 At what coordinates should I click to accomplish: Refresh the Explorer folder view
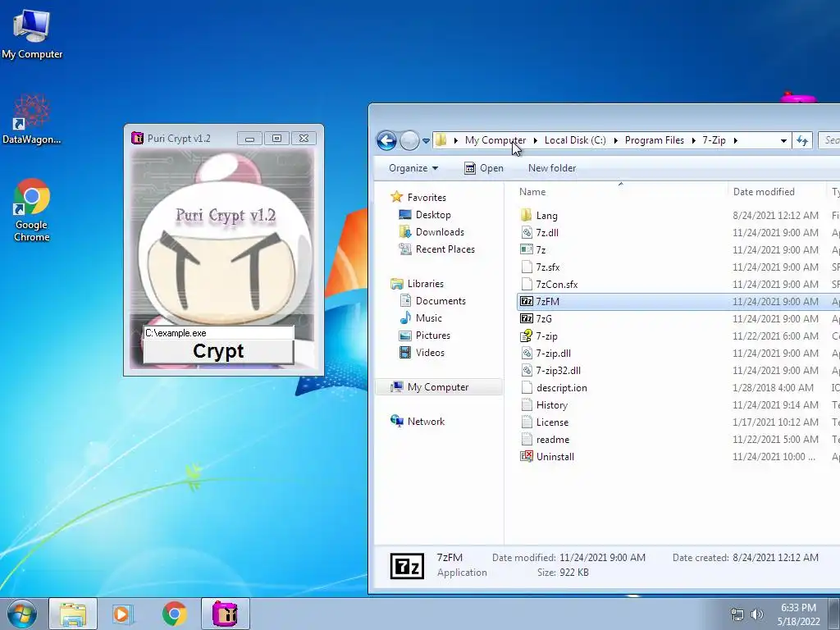(x=802, y=140)
